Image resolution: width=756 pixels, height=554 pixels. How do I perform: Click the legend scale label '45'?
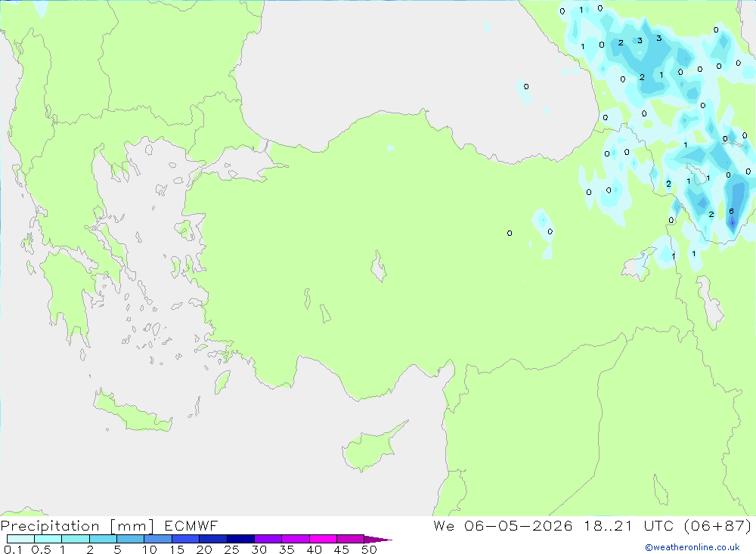(x=342, y=549)
